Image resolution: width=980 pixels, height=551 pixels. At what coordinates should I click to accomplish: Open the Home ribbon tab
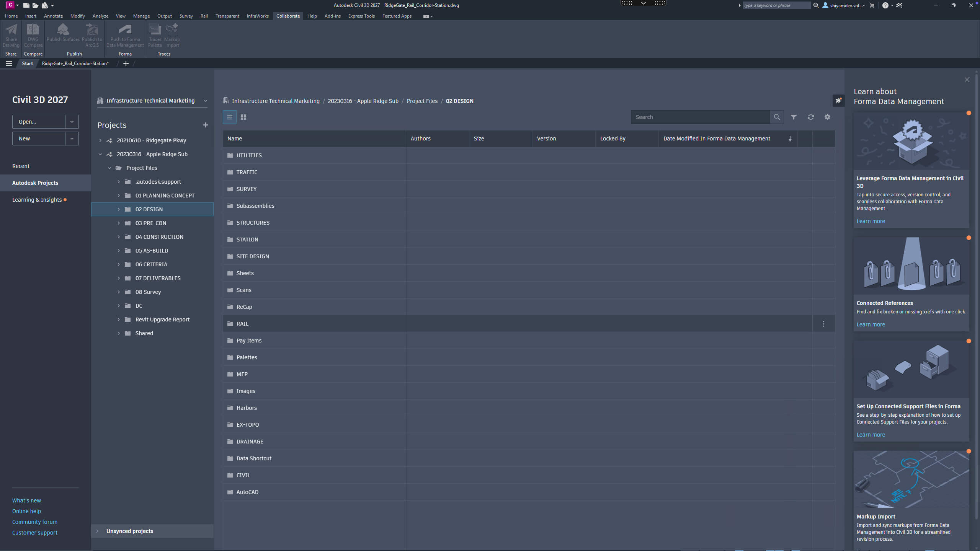pos(11,16)
